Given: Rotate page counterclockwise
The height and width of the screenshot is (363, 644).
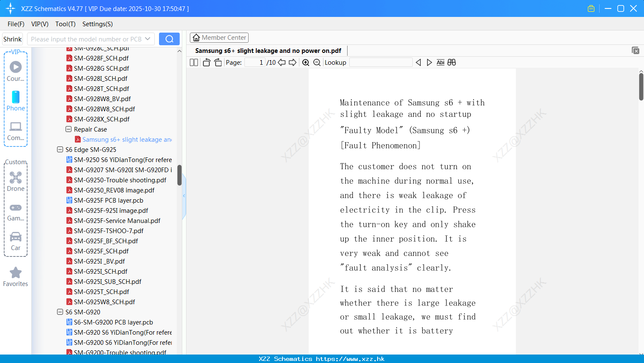Looking at the screenshot, I should tap(206, 63).
